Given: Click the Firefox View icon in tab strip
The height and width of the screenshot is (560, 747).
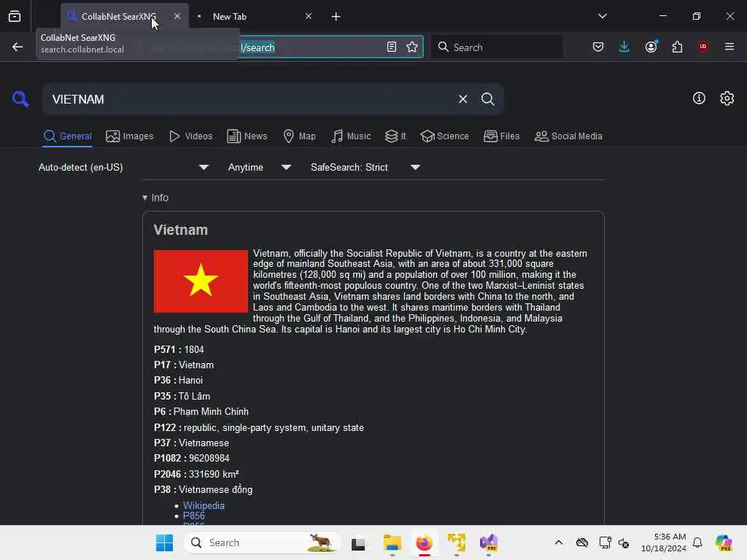Looking at the screenshot, I should (x=15, y=16).
